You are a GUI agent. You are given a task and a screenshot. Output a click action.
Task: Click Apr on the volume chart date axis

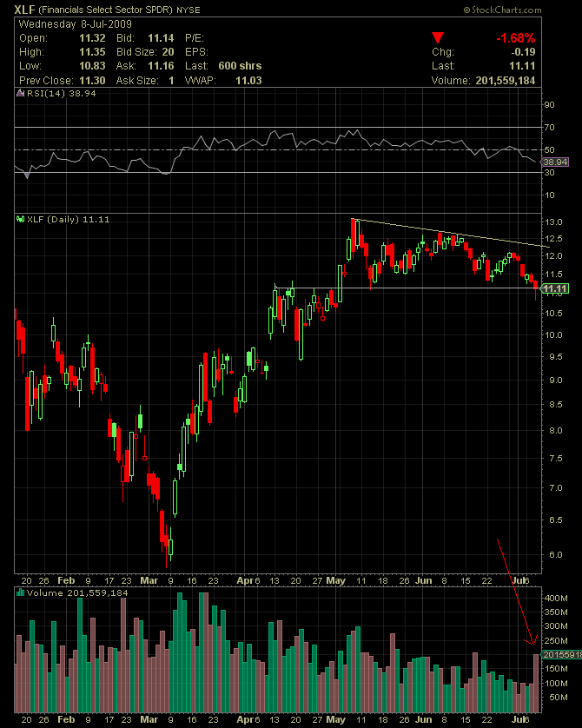(245, 719)
